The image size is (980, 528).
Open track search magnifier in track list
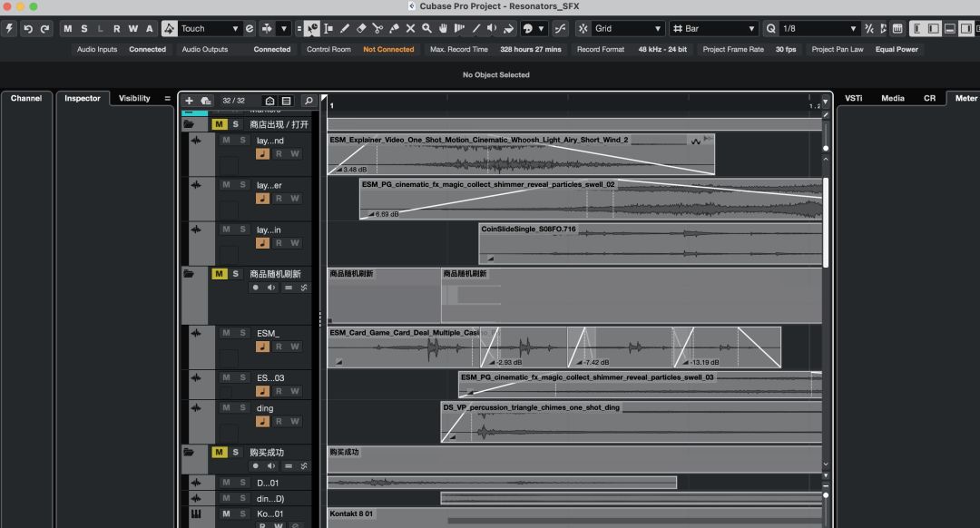coord(309,101)
